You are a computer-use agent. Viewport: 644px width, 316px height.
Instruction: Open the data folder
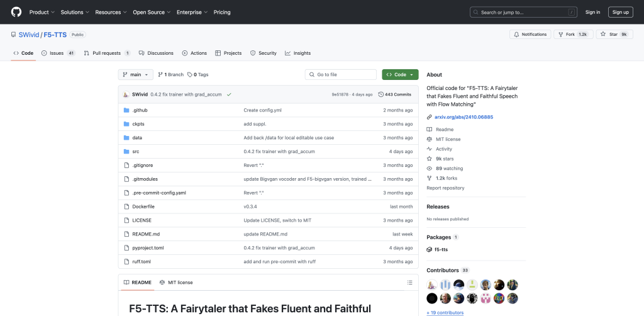tap(137, 138)
